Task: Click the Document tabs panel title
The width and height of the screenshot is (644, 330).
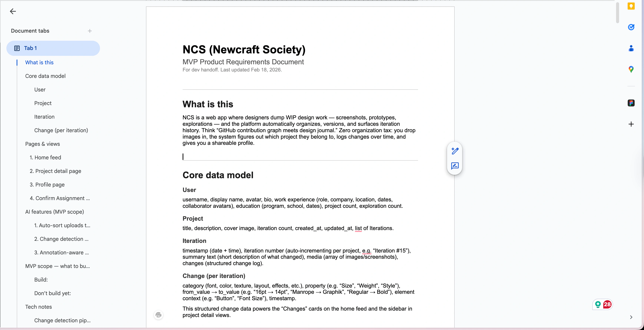Action: pyautogui.click(x=30, y=31)
